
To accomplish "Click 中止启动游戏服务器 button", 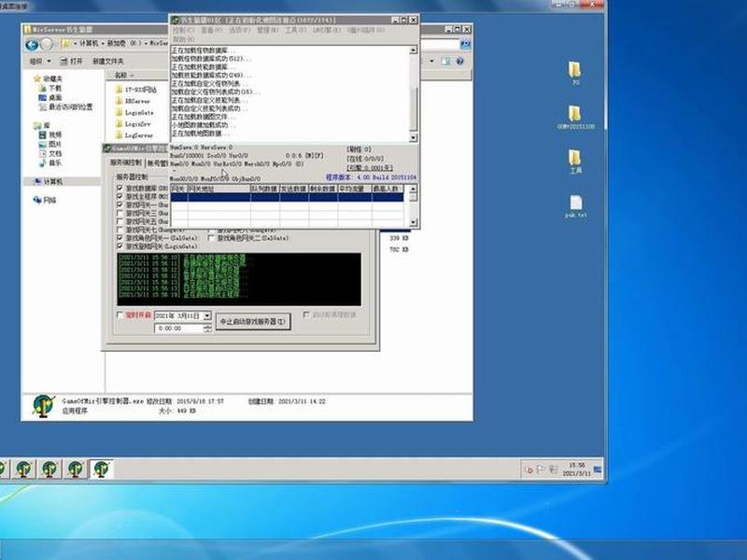I will 253,321.
